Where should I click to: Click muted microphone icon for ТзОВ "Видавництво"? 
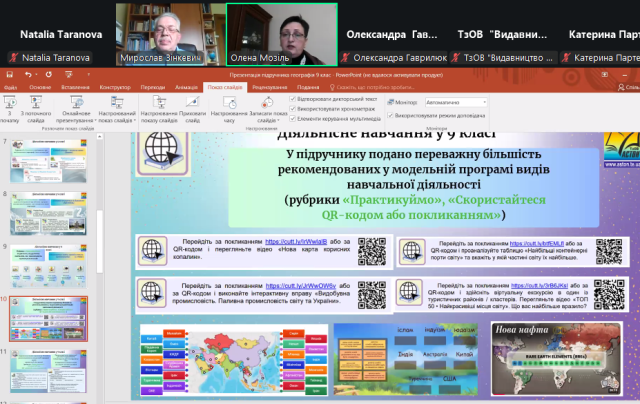pyautogui.click(x=456, y=58)
